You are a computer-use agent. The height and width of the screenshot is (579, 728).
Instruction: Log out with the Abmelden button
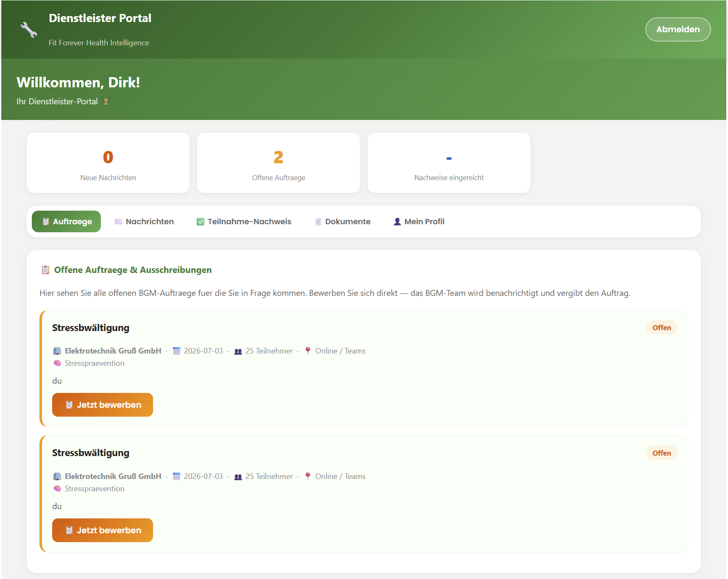click(x=678, y=30)
